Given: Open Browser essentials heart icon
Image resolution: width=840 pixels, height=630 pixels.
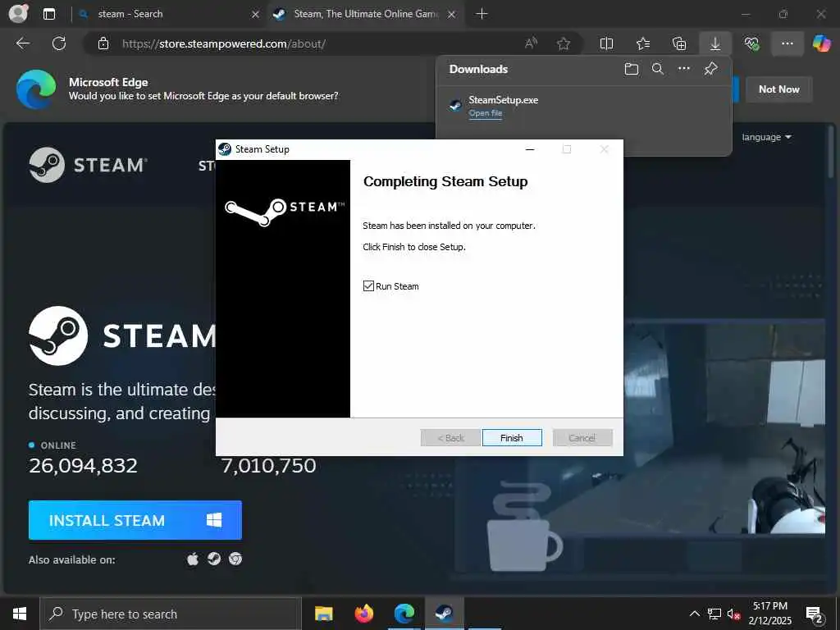Looking at the screenshot, I should 751,43.
